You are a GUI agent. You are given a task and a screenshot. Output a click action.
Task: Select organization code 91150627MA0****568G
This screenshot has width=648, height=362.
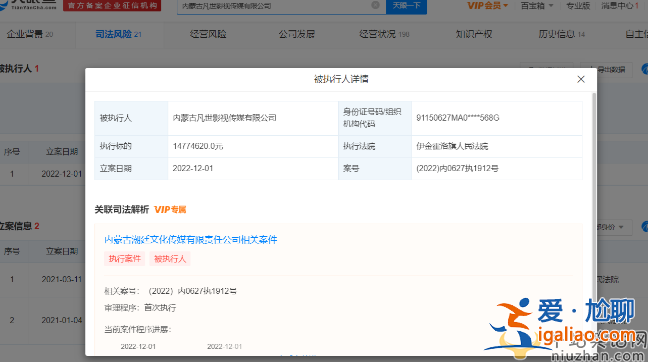[x=457, y=118]
